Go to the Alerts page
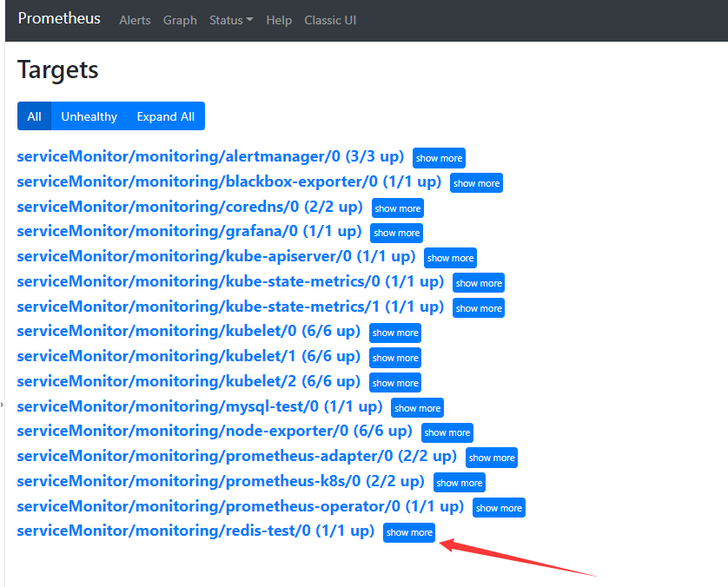728x587 pixels. tap(135, 21)
